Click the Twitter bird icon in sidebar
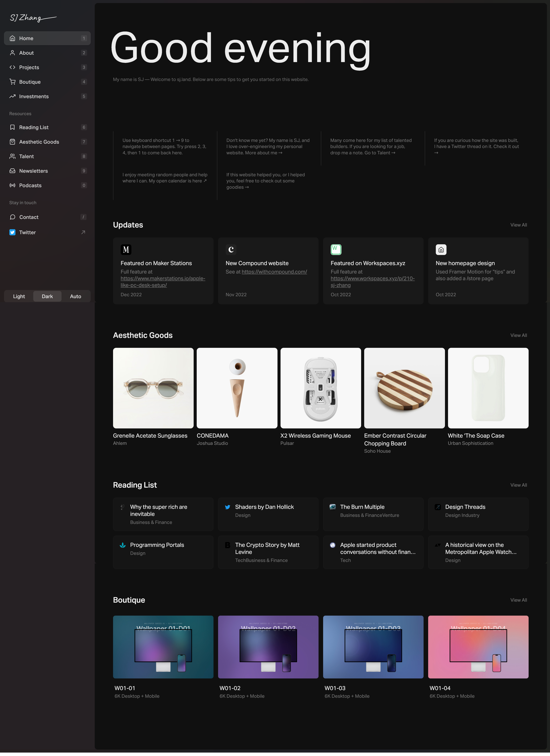The height and width of the screenshot is (756, 550). (x=12, y=232)
